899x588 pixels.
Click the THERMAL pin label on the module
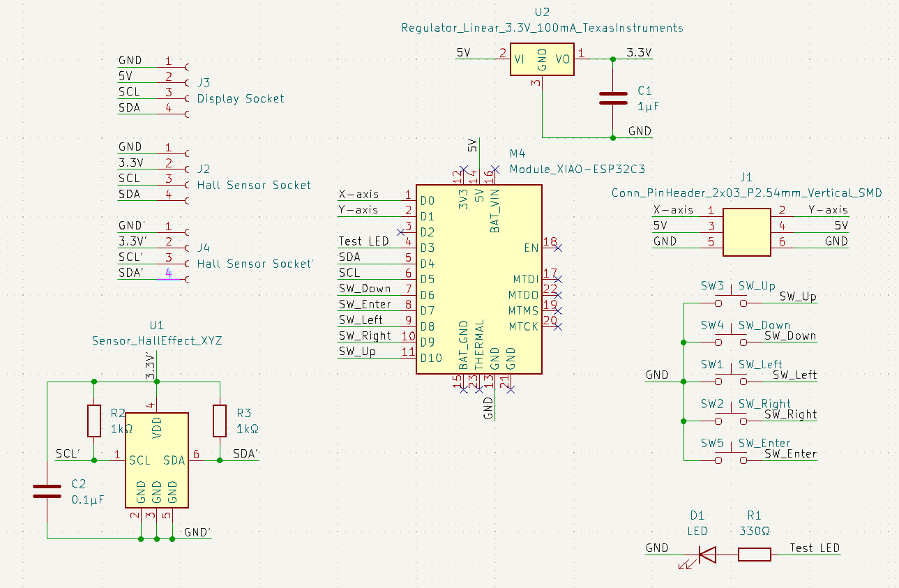point(479,345)
